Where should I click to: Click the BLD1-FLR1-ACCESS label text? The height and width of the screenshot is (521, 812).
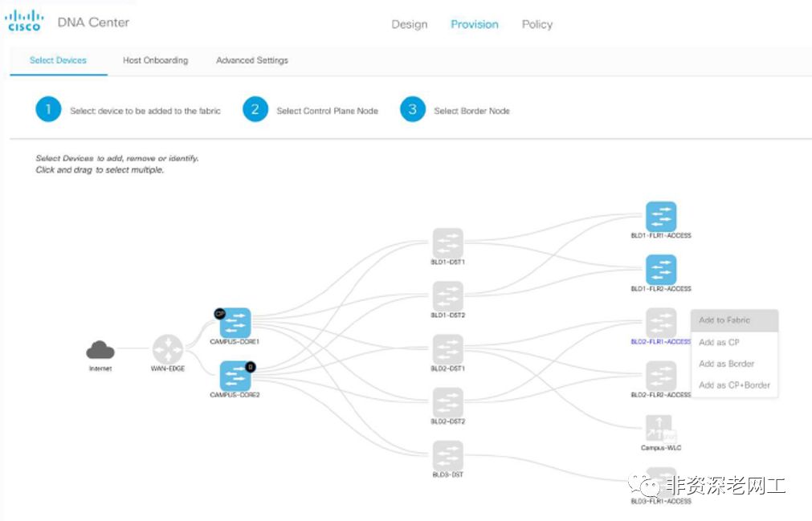[x=661, y=235]
